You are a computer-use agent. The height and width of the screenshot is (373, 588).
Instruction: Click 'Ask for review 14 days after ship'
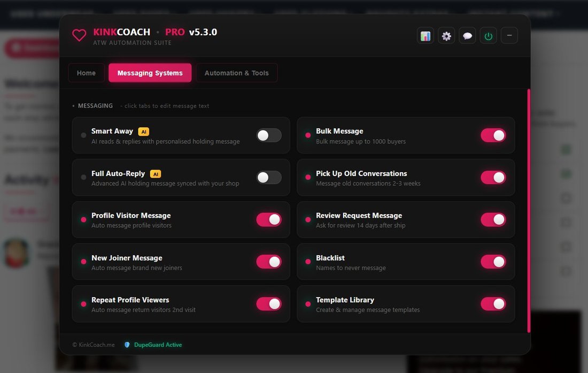click(360, 225)
